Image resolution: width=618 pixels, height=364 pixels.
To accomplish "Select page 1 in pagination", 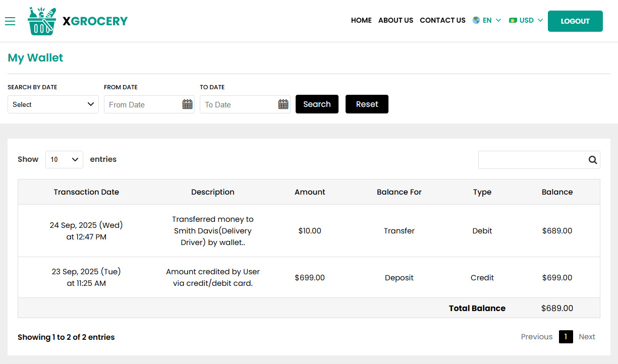I will click(x=566, y=336).
